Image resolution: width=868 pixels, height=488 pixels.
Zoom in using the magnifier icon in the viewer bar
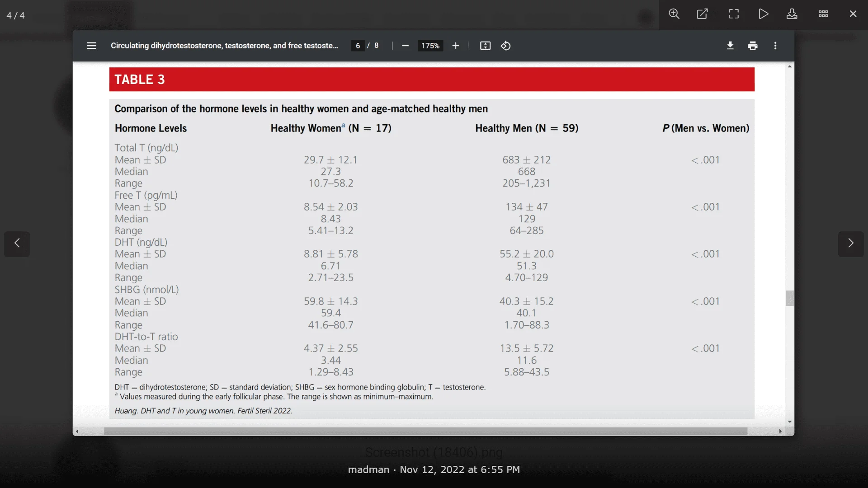pos(674,14)
